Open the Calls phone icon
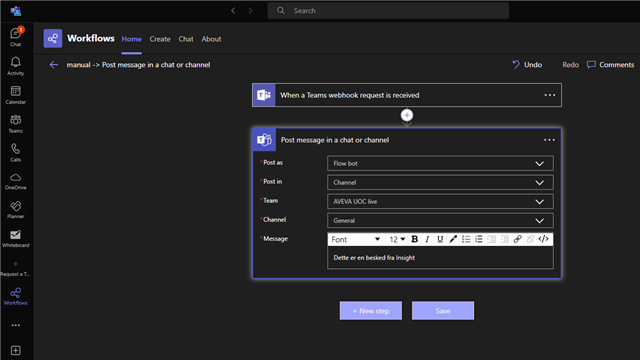Viewport: 640px width, 360px height. click(x=16, y=152)
